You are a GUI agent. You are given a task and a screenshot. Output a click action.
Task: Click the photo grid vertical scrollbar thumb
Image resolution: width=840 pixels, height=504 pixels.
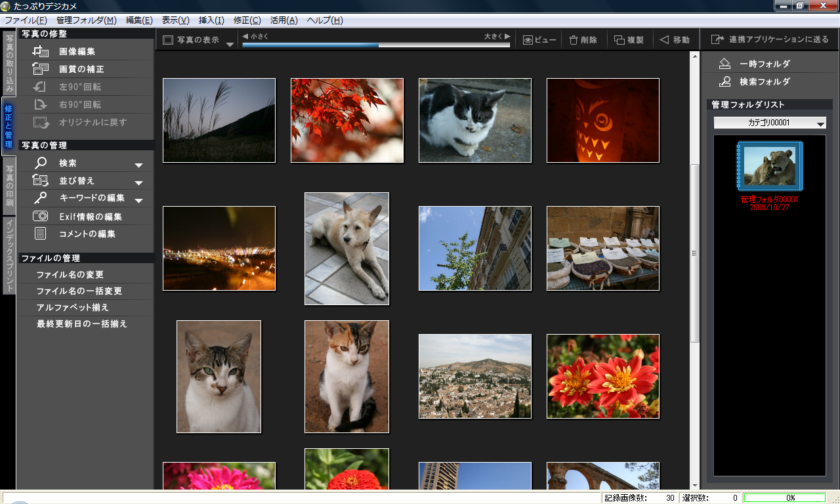pyautogui.click(x=695, y=253)
